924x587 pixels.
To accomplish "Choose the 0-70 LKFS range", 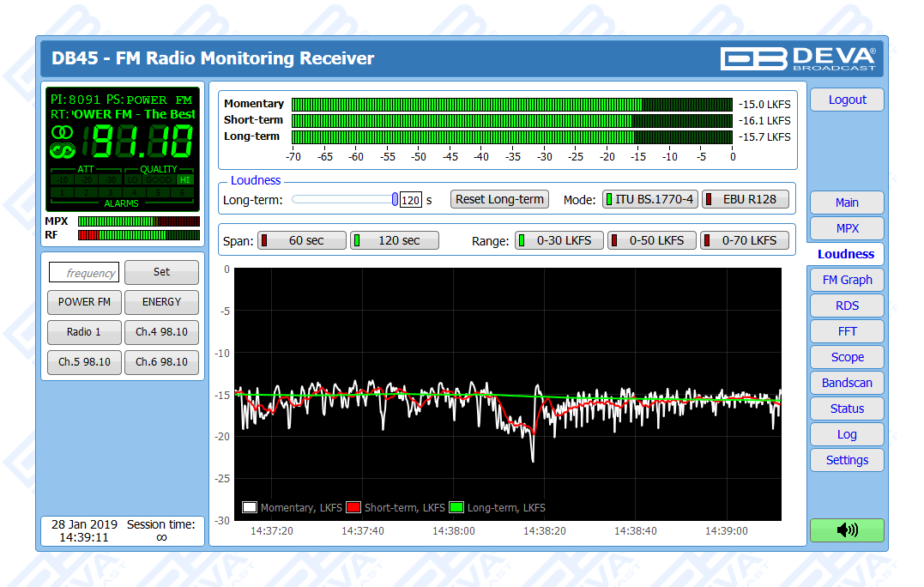I will [x=744, y=240].
